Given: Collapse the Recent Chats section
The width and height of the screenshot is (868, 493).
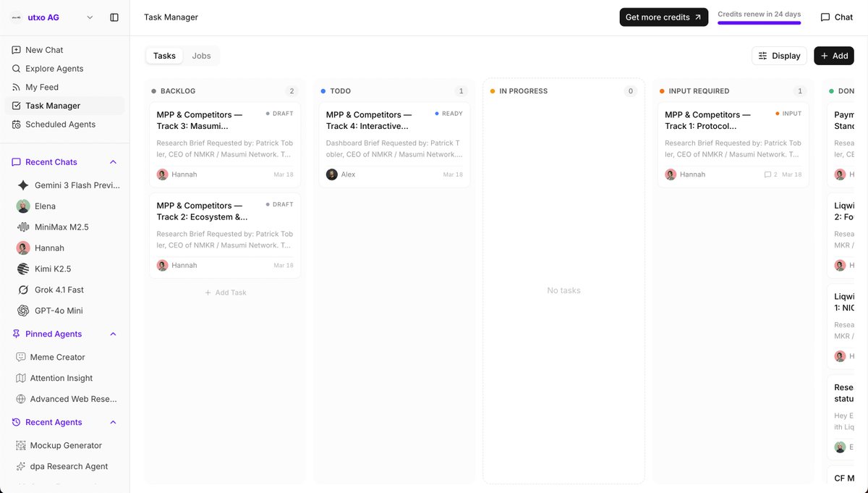Looking at the screenshot, I should tap(113, 162).
